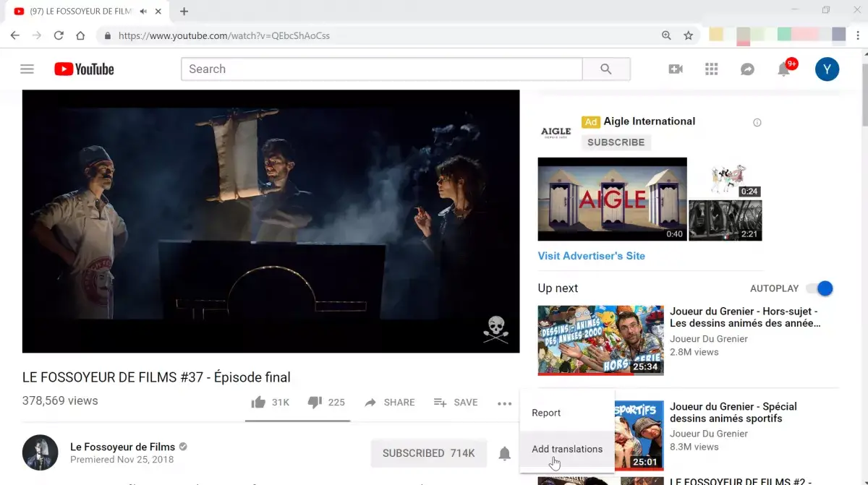This screenshot has height=485, width=868.
Task: Go to the YouTube home logo
Action: (84, 69)
